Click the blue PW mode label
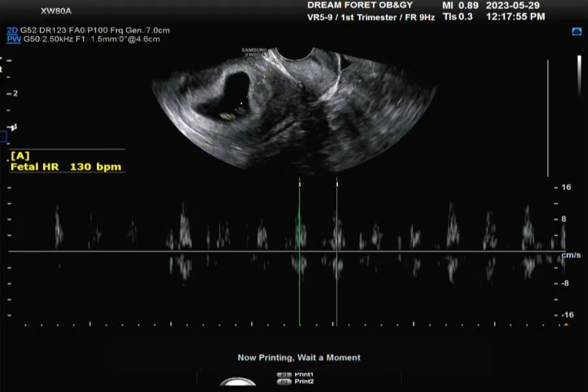Viewport: 588px width, 392px height. pos(14,39)
